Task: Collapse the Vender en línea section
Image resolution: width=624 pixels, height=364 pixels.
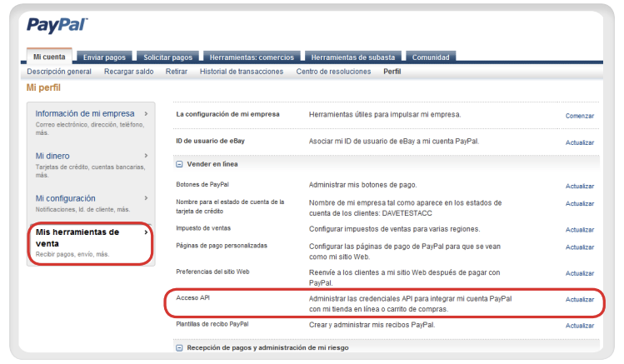Action: [179, 164]
